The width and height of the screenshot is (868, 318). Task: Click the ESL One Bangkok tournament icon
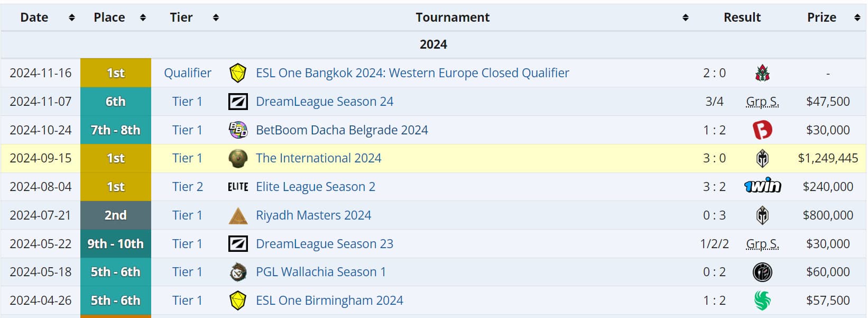coord(238,73)
